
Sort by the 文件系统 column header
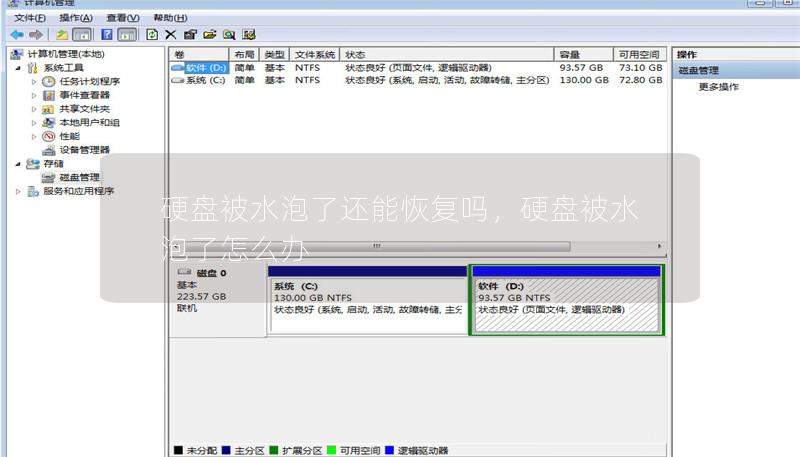315,55
